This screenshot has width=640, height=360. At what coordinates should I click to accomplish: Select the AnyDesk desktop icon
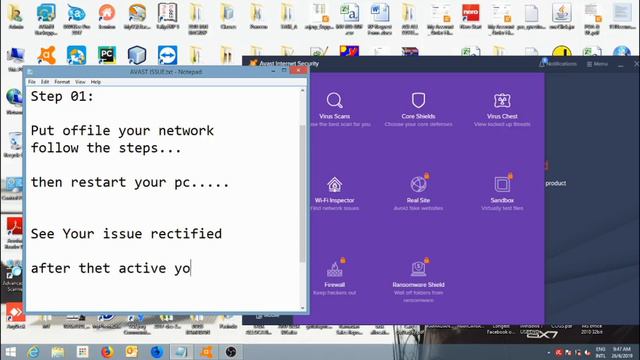[x=16, y=316]
